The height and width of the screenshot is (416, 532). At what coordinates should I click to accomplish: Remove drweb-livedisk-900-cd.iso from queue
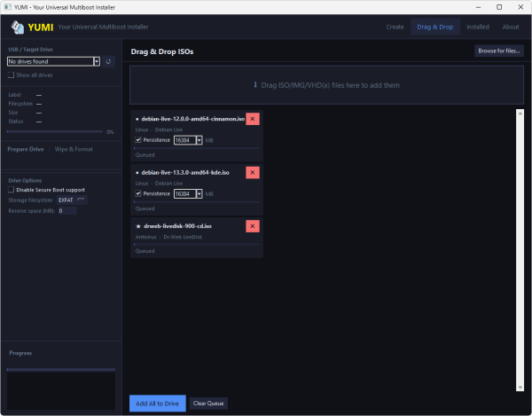[x=253, y=226]
